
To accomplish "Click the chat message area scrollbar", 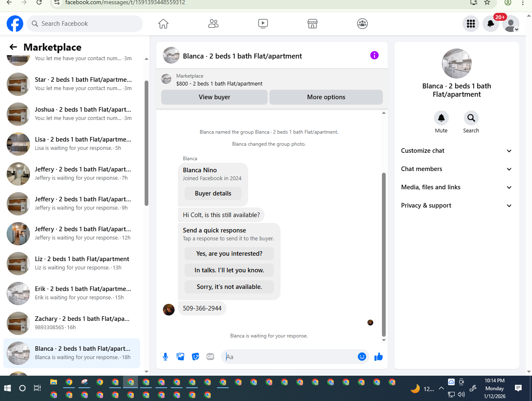I will click(x=384, y=254).
